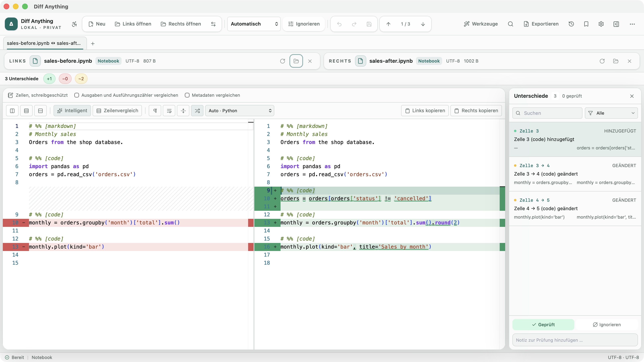Viewport: 644px width, 362px height.
Task: Select the Intelligent diff mode
Action: (x=72, y=111)
